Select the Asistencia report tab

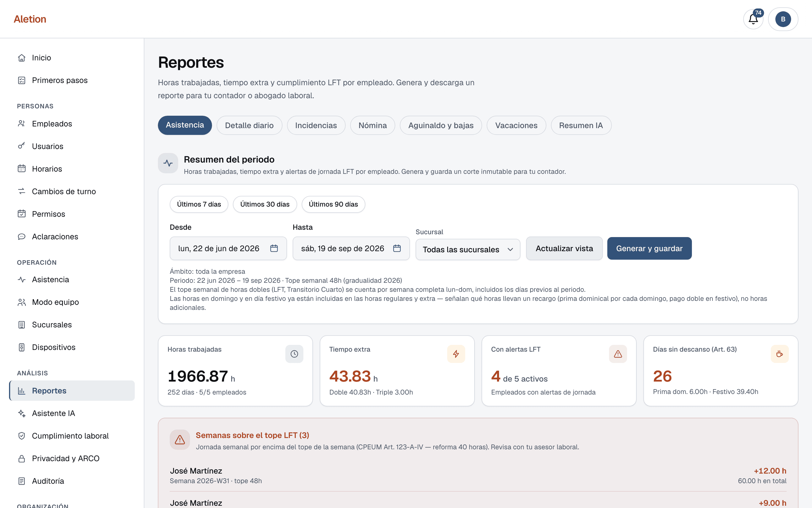click(185, 125)
